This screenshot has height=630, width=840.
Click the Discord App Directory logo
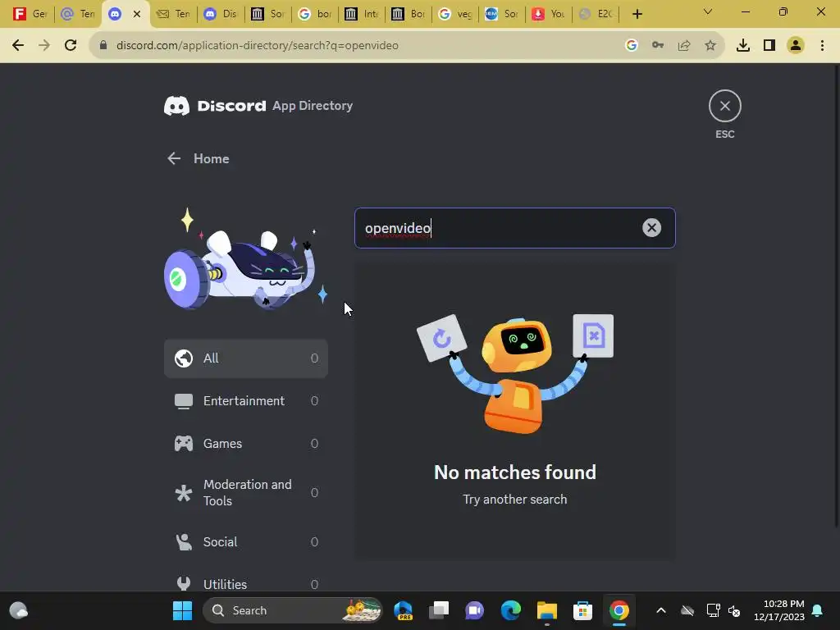(258, 106)
